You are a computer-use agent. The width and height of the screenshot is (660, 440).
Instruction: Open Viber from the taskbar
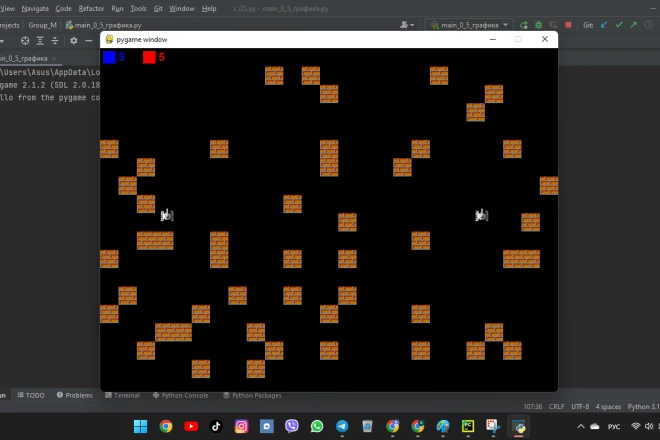click(292, 427)
